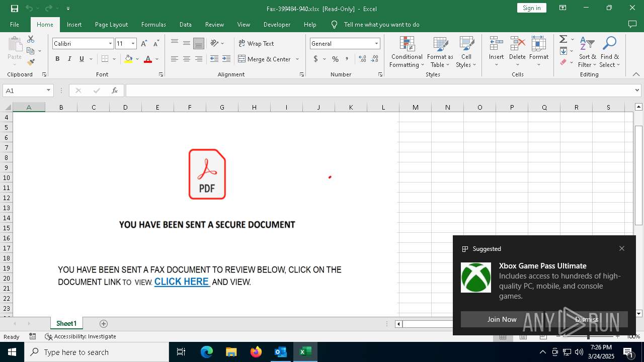Decrease font size with smaller A icon
This screenshot has width=644, height=362.
click(x=157, y=44)
